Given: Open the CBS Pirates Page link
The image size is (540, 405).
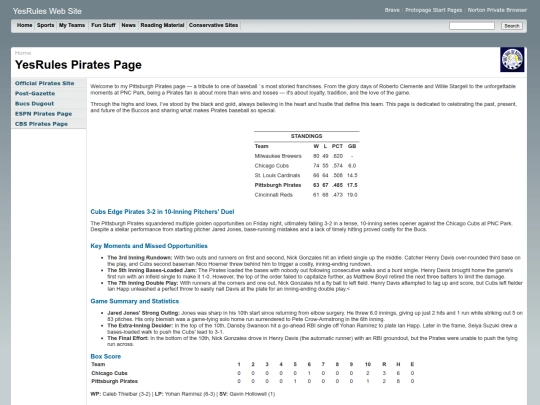Looking at the screenshot, I should pyautogui.click(x=41, y=124).
